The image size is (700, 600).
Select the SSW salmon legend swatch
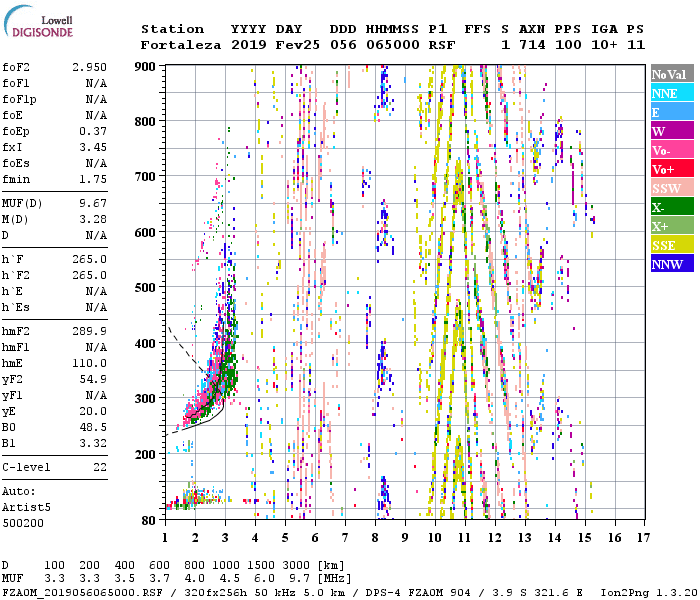[672, 188]
